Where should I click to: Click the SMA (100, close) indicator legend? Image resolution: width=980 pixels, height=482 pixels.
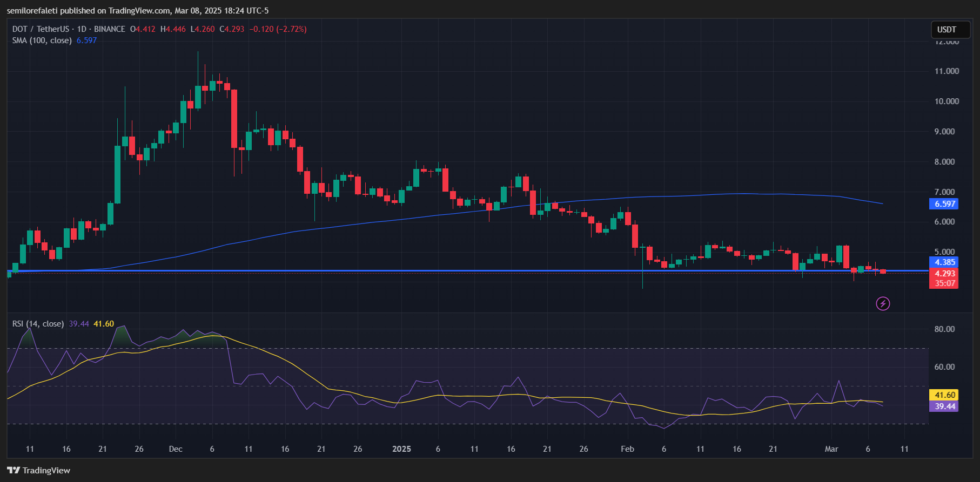pos(42,40)
